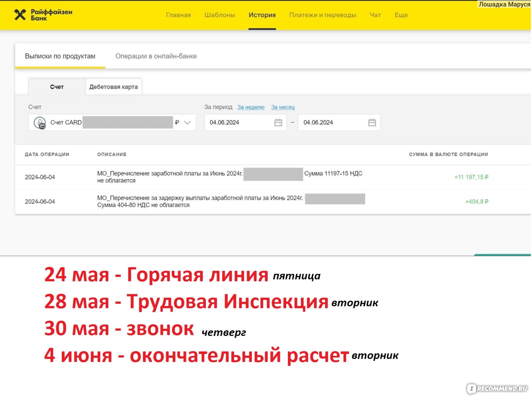The image size is (532, 398).
Task: Switch to Операции в онлайн-банке tab
Action: pyautogui.click(x=156, y=56)
